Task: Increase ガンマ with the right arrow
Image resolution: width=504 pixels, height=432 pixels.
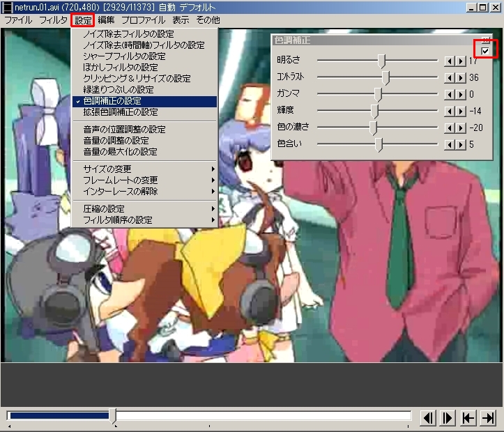Action: pyautogui.click(x=461, y=95)
